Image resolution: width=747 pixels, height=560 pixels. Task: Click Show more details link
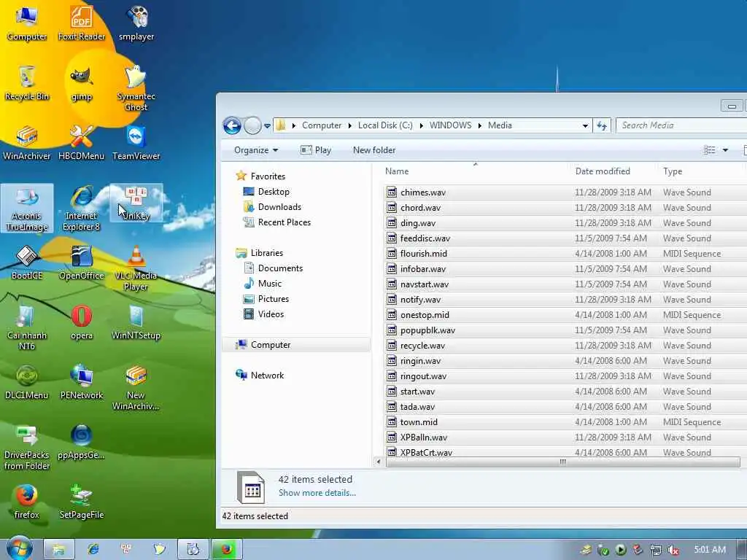[x=317, y=493]
